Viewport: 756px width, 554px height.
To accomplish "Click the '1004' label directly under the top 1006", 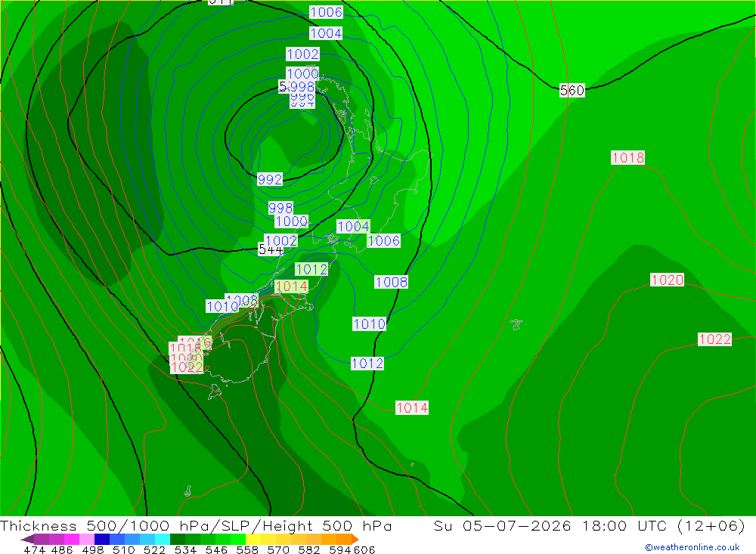I will point(326,33).
